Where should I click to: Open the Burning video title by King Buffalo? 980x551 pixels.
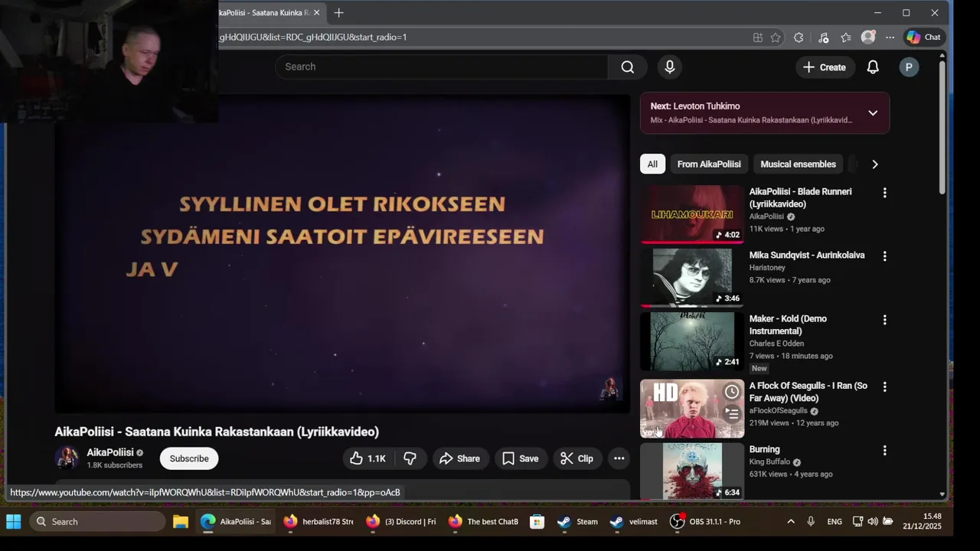pos(764,449)
